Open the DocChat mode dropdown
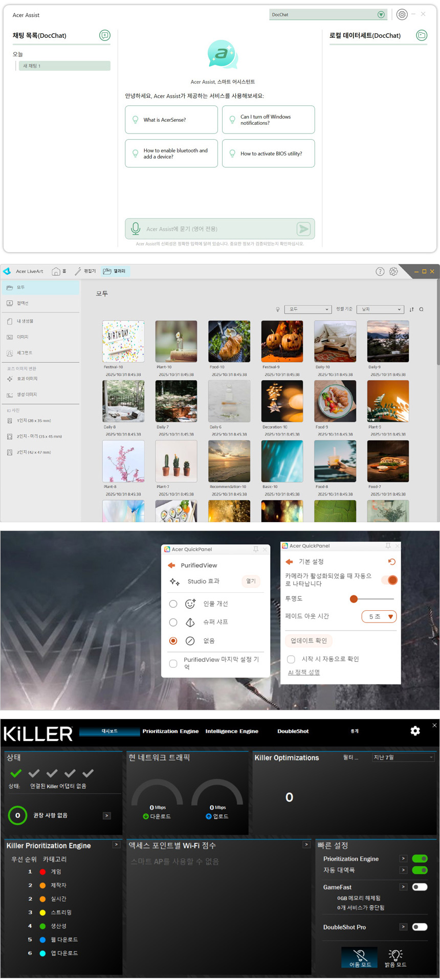The image size is (440, 980). point(327,15)
